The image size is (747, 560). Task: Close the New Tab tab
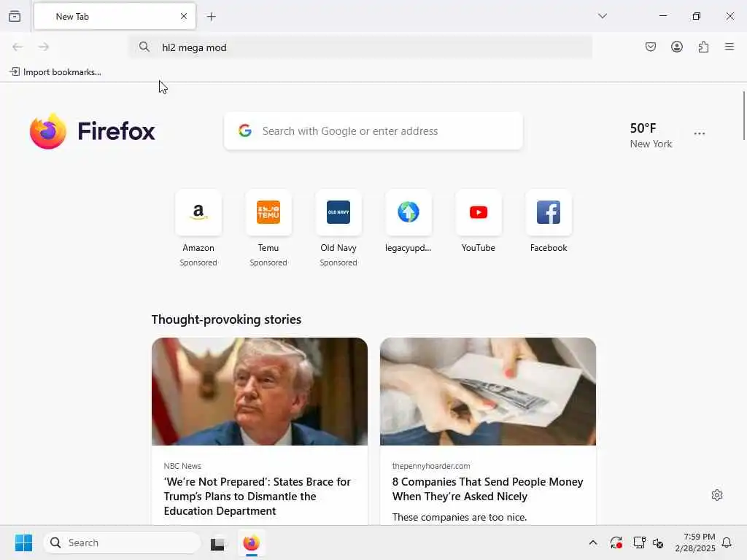184,16
